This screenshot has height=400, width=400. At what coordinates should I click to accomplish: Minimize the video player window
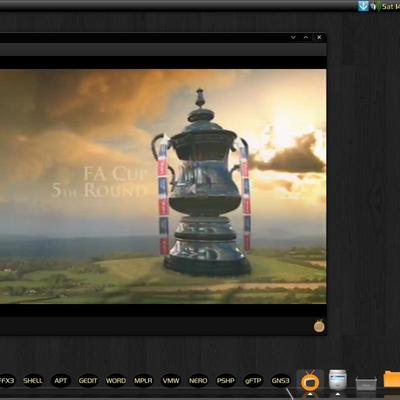[293, 37]
